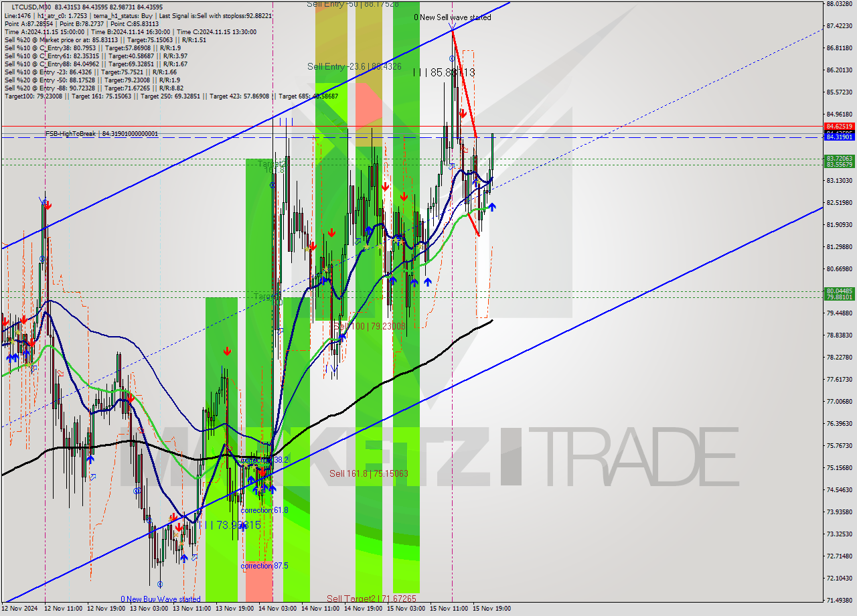
Task: Click the green 83.72063 price tag
Action: pos(839,159)
